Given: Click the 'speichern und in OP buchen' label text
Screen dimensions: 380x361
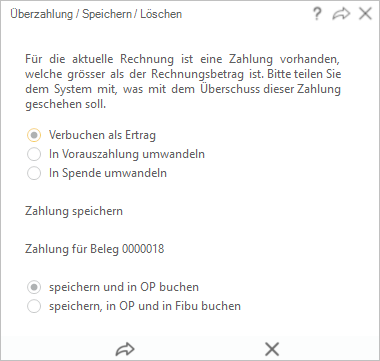Looking at the screenshot, I should 124,287.
